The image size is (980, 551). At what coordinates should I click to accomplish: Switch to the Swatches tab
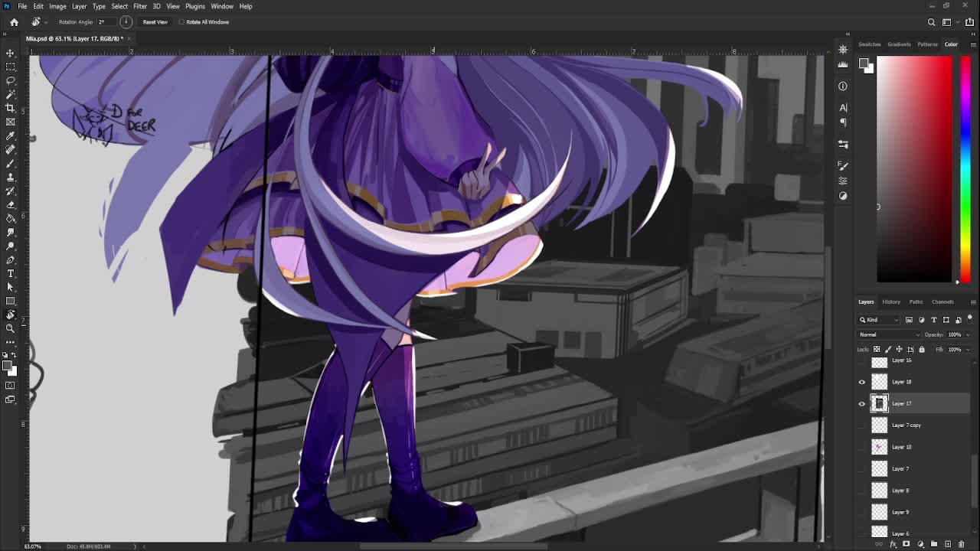[870, 44]
